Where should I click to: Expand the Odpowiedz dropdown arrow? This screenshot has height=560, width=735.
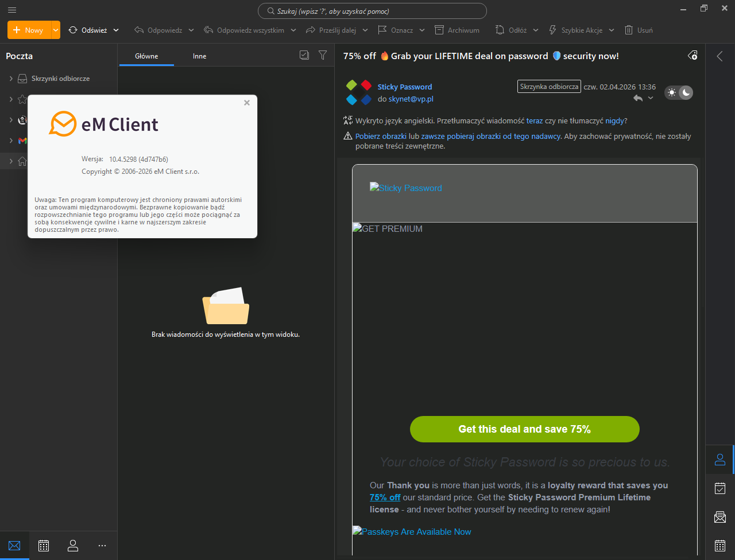click(191, 30)
